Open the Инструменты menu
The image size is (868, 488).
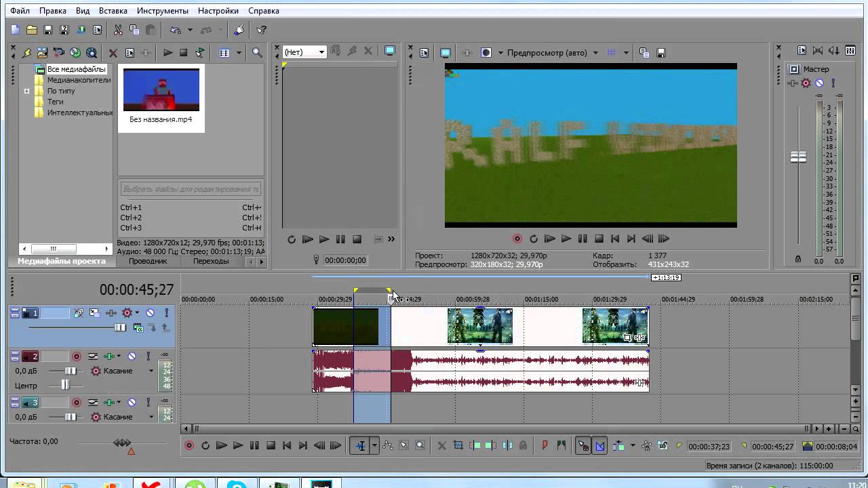coord(163,11)
